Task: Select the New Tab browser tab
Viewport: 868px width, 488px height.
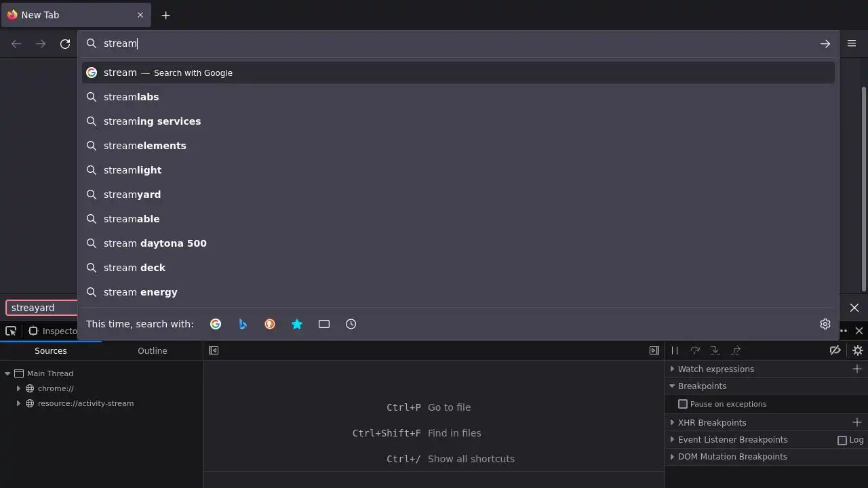Action: point(76,15)
